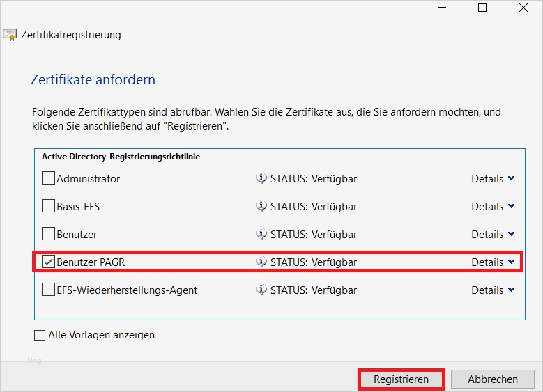Check the EFS-Wiederherstellungs-Agent checkbox
The width and height of the screenshot is (543, 392).
48,290
